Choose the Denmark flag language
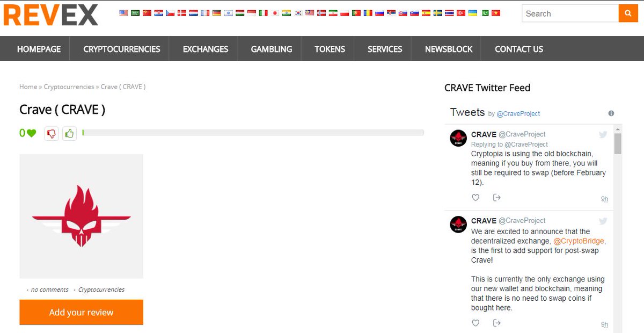Screen dimensions: 644x333 182,13
